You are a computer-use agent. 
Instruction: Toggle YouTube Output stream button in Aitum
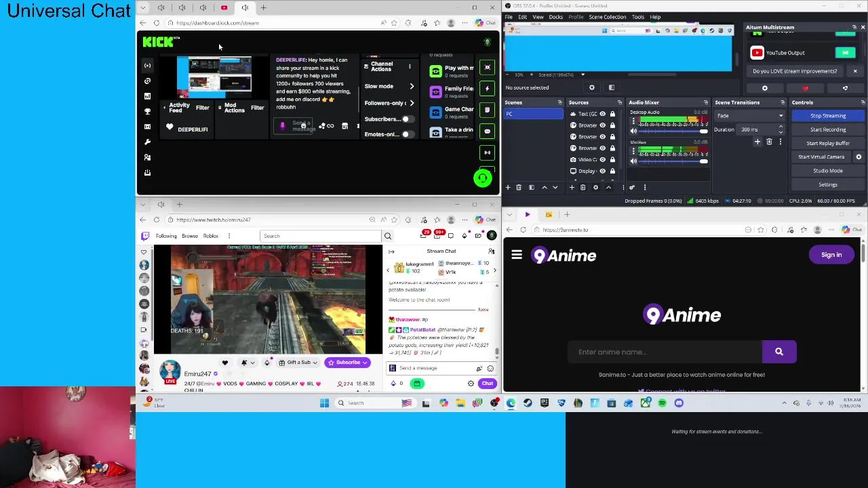point(845,52)
